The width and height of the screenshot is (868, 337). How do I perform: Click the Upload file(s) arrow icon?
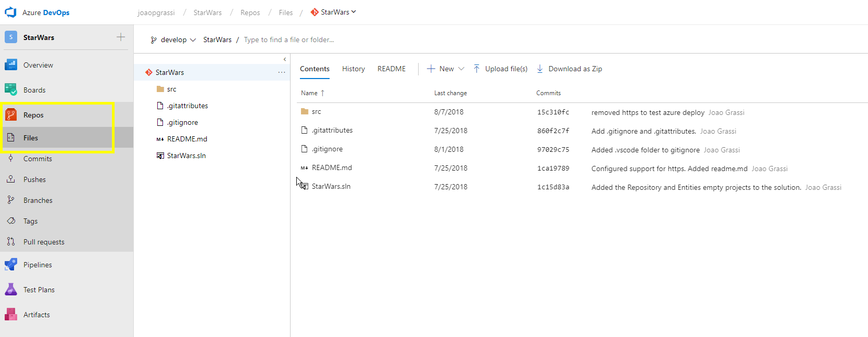[476, 69]
